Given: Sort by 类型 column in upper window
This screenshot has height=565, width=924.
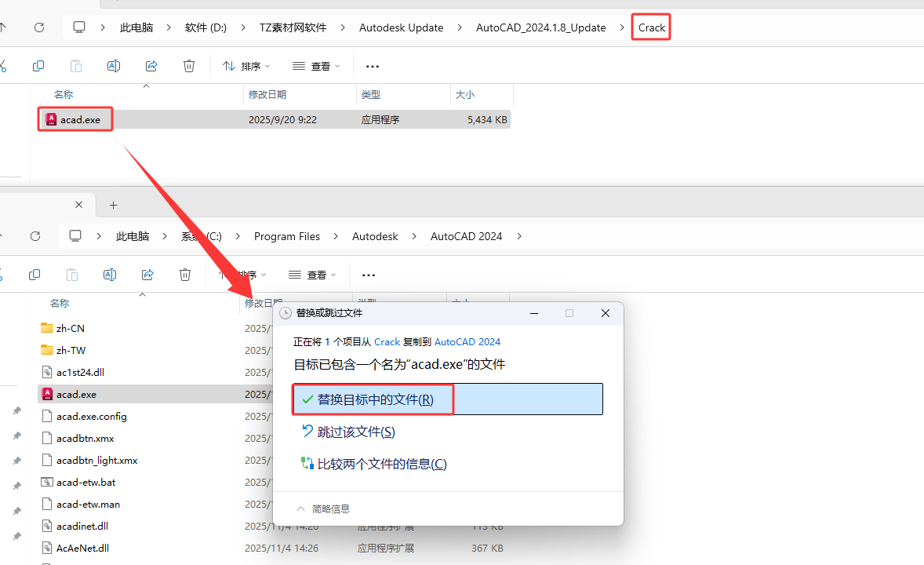Looking at the screenshot, I should 371,94.
